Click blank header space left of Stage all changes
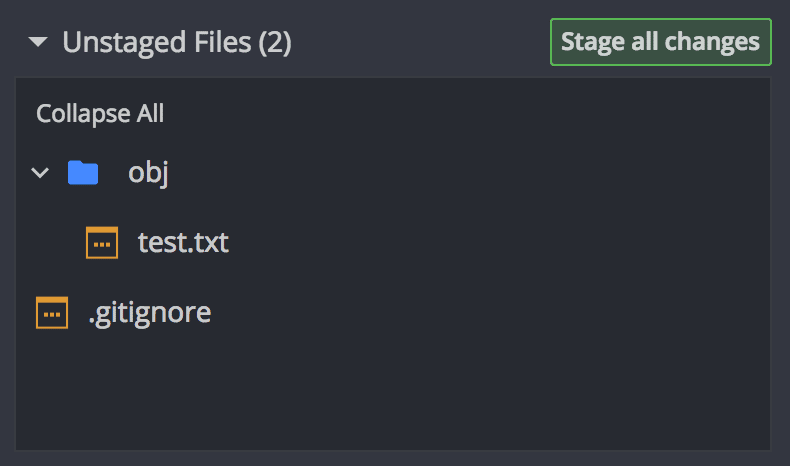Screen dimensions: 790x466 pos(420,42)
